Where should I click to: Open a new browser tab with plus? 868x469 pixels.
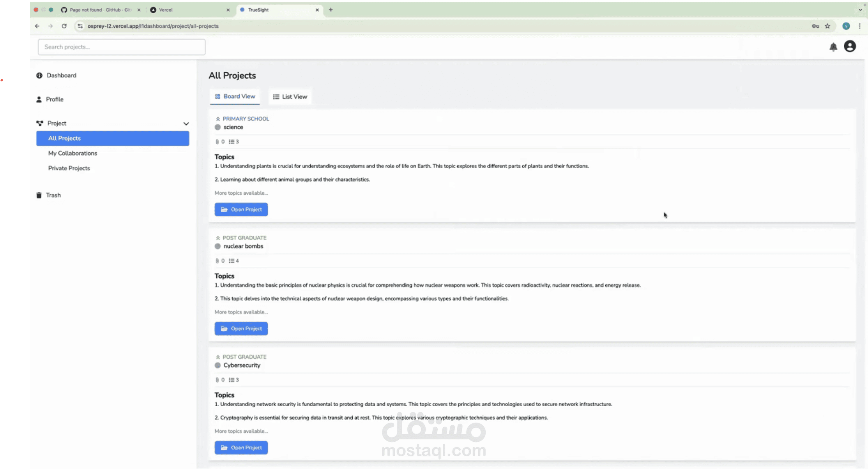click(x=331, y=10)
